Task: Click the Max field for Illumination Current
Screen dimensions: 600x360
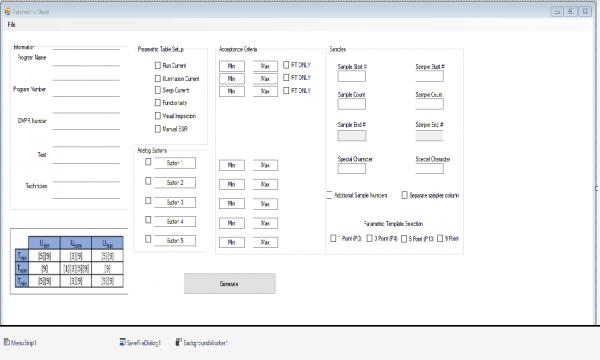Action: [265, 79]
